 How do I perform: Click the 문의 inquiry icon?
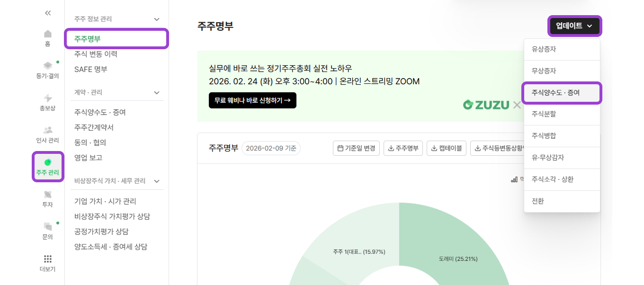(x=47, y=227)
